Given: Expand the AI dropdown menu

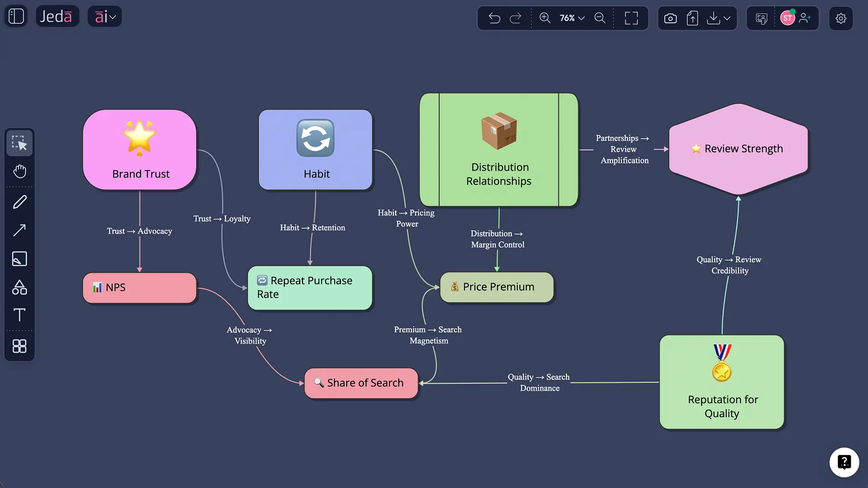Looking at the screenshot, I should (x=105, y=17).
